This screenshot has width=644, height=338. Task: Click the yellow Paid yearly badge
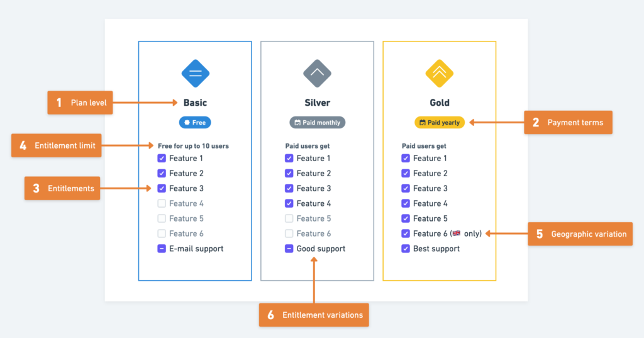(440, 123)
